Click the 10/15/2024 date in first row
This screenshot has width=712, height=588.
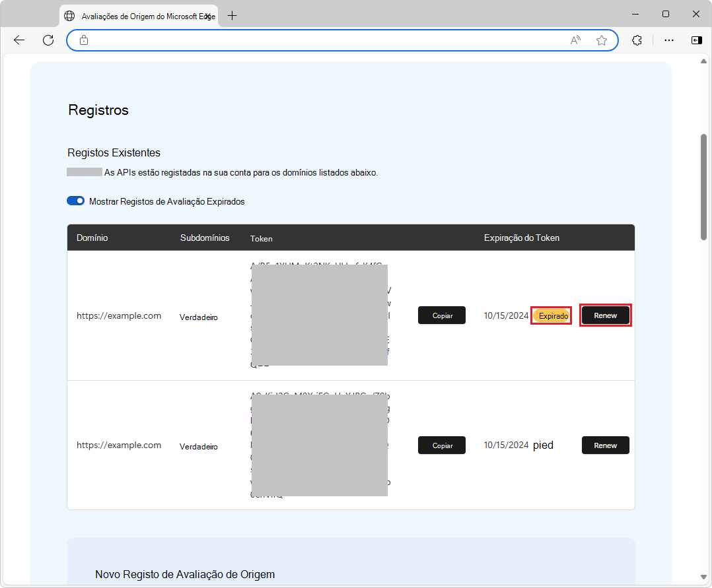[507, 315]
